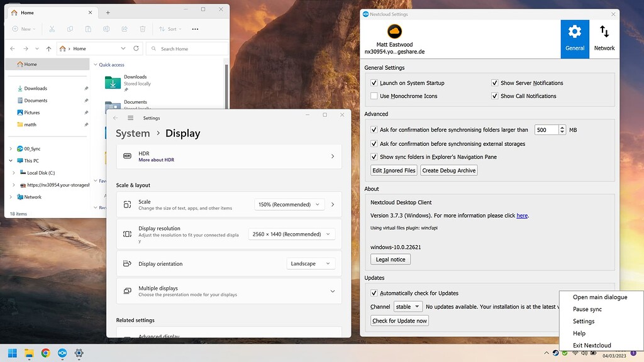644x362 pixels.
Task: Open the Updates channel dropdown showing stable
Action: 407,307
